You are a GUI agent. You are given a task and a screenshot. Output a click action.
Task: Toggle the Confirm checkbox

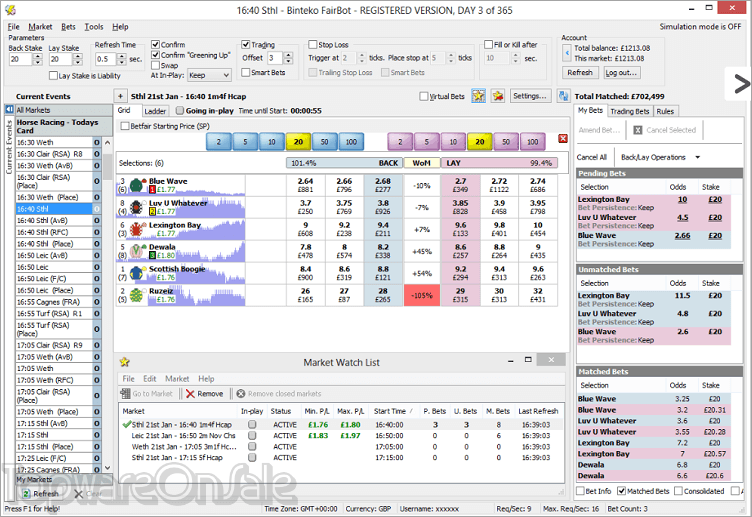coord(155,44)
